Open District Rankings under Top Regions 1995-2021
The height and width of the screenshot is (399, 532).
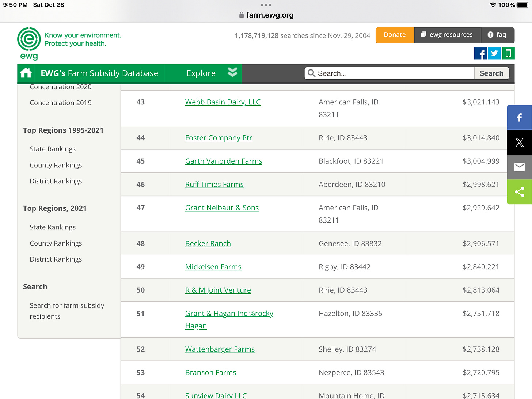coord(56,181)
